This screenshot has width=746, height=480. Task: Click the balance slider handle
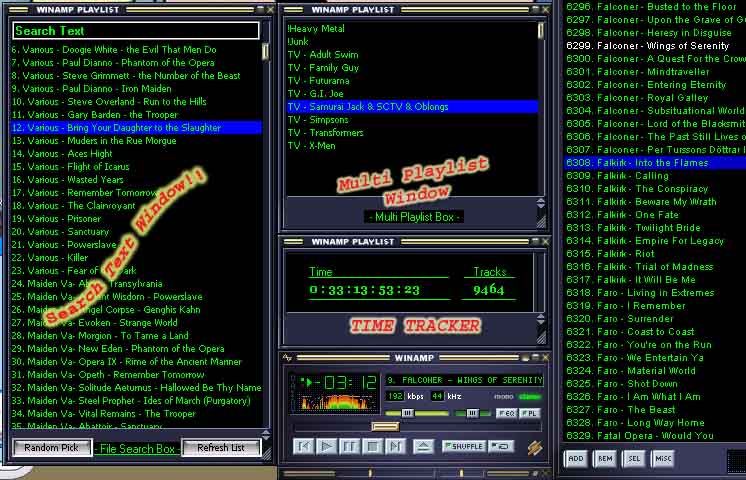(x=471, y=413)
